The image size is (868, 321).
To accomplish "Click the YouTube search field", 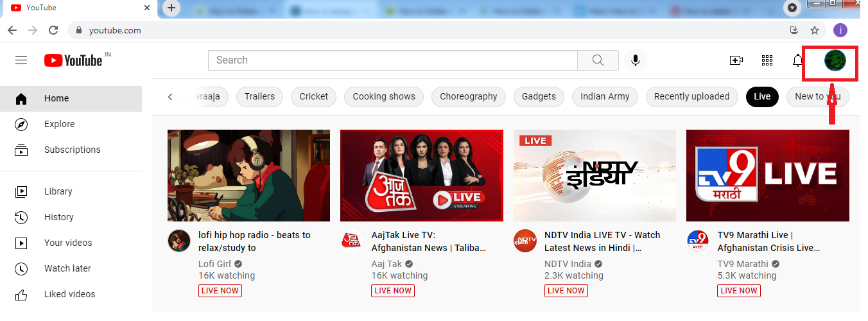I will click(x=393, y=60).
